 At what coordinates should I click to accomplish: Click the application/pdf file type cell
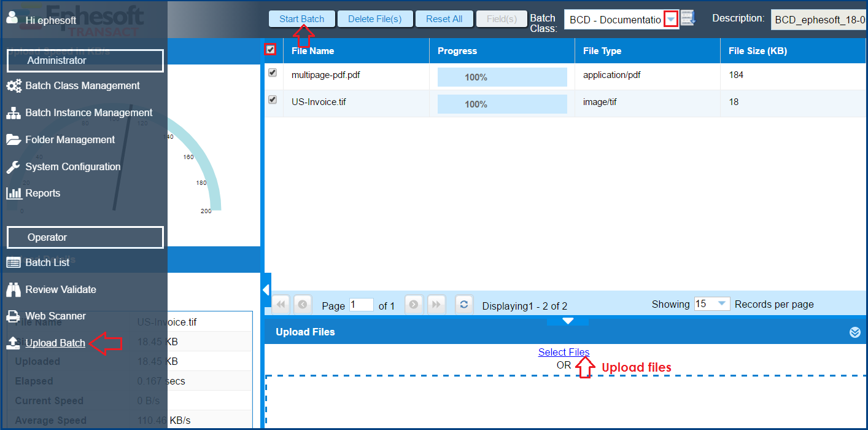click(612, 75)
